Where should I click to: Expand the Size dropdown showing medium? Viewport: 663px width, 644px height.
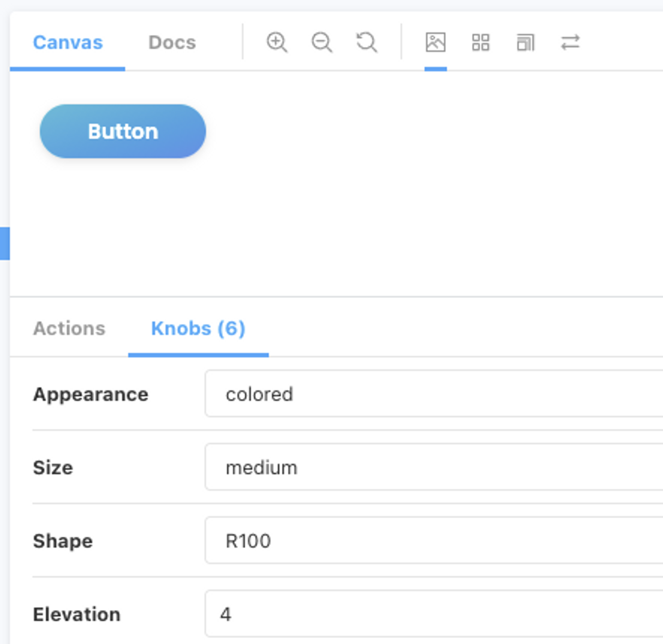pos(433,467)
